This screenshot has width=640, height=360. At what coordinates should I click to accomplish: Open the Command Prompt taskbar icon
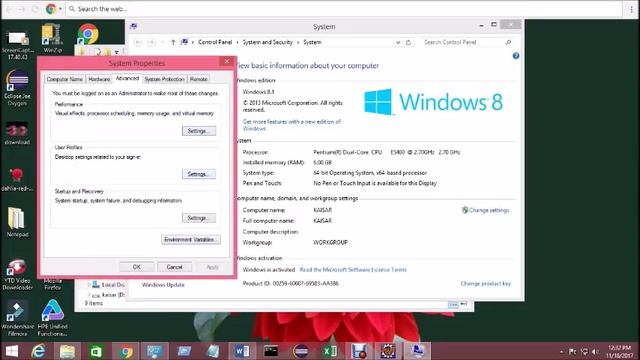[271, 351]
